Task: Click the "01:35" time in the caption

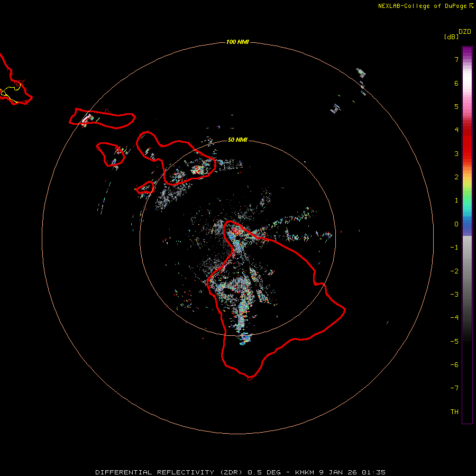Action: (375, 472)
